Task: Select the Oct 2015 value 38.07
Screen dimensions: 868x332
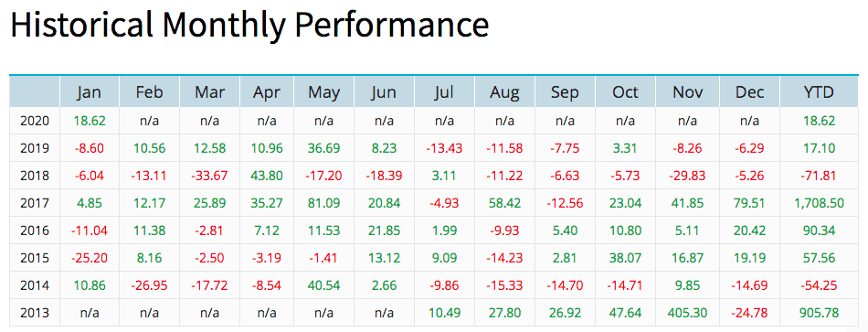Action: click(x=625, y=258)
